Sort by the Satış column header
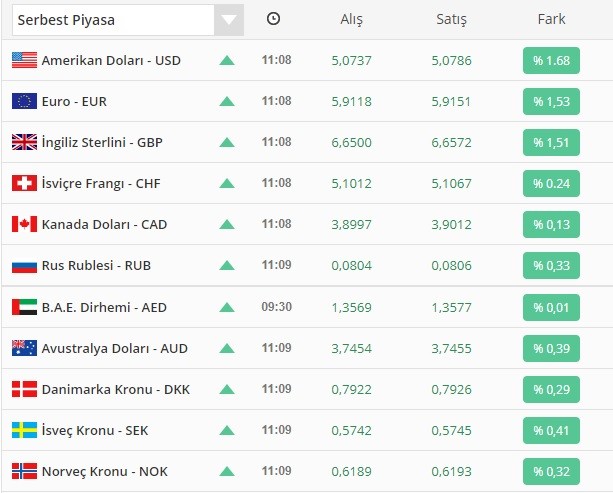613x493 pixels. tap(452, 19)
